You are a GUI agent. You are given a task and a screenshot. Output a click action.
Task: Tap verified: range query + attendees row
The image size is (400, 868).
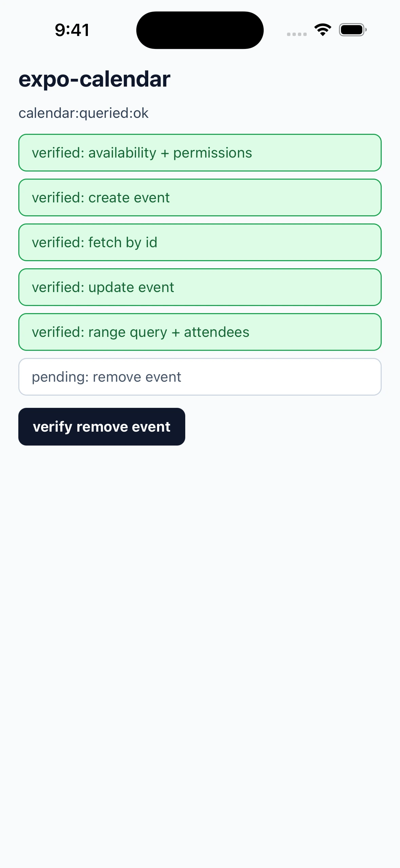[200, 332]
